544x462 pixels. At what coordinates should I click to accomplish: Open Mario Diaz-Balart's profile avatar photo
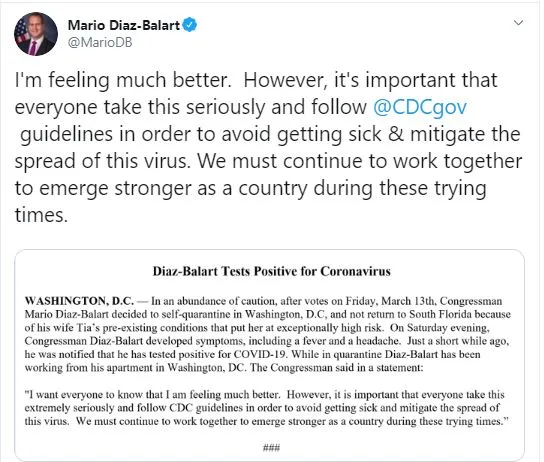(x=36, y=34)
